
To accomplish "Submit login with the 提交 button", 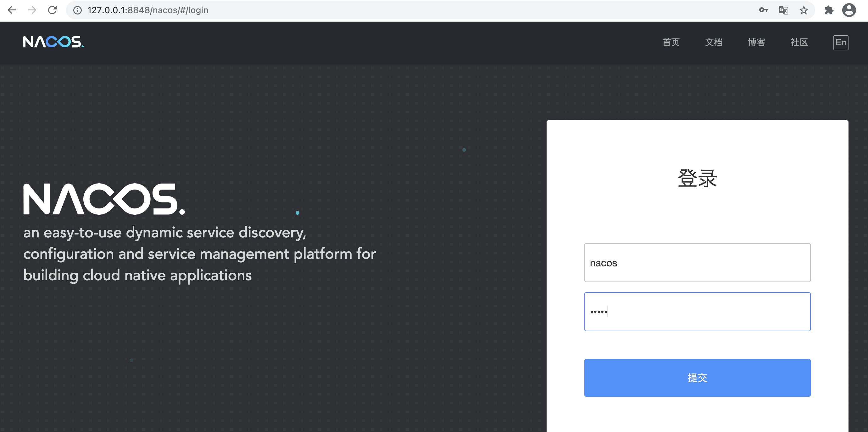I will [697, 377].
